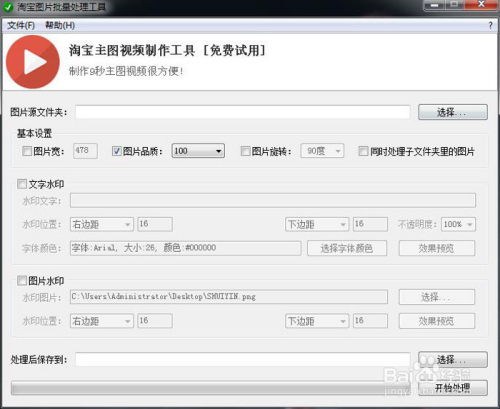Click 选择 button for 图片源文件夹
Screen dimensions: 500x409
(453, 112)
